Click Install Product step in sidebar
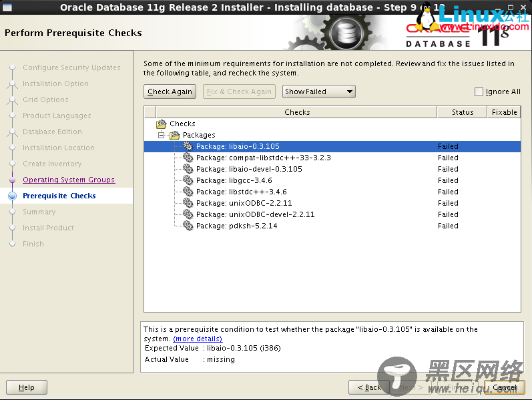 click(48, 228)
